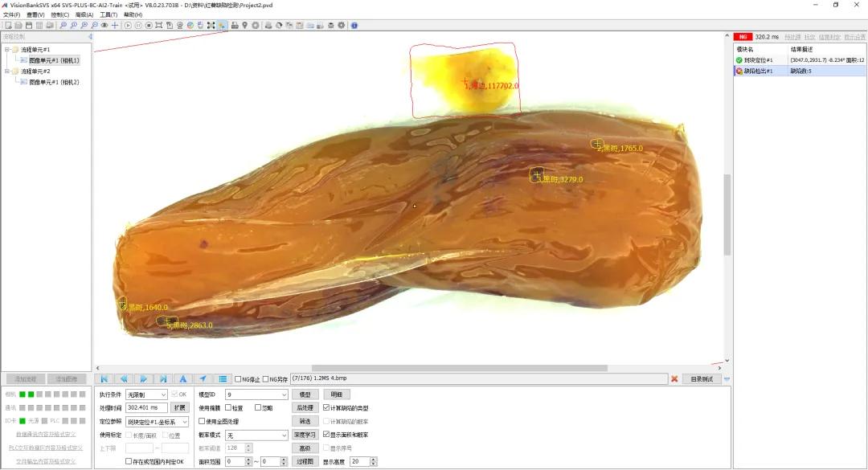Screen dimensions: 868x470
Task: Jump to the first image in playback bar
Action: [x=104, y=379]
